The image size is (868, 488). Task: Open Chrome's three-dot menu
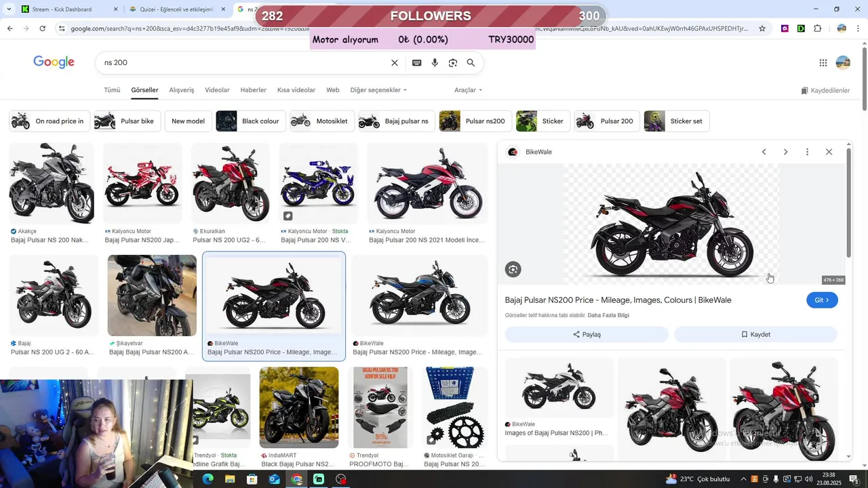859,28
